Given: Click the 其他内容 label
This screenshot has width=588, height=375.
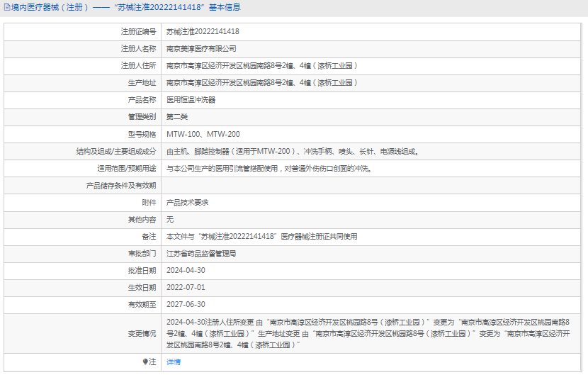Looking at the screenshot, I should tap(142, 220).
